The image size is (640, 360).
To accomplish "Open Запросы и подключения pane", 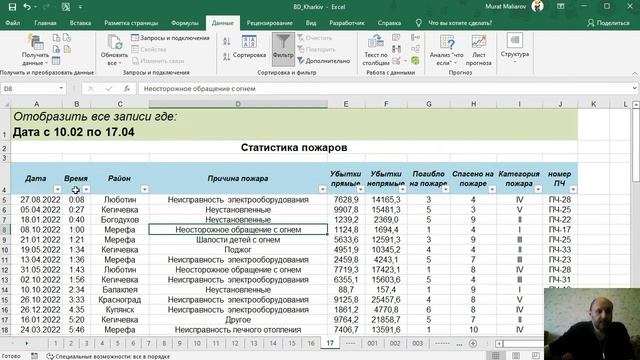I will [x=170, y=38].
